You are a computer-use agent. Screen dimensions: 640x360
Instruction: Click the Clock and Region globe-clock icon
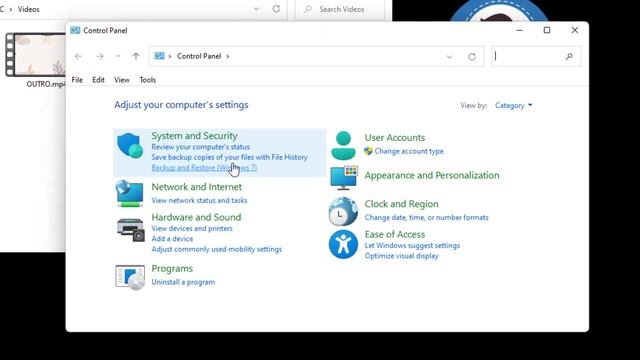tap(343, 211)
